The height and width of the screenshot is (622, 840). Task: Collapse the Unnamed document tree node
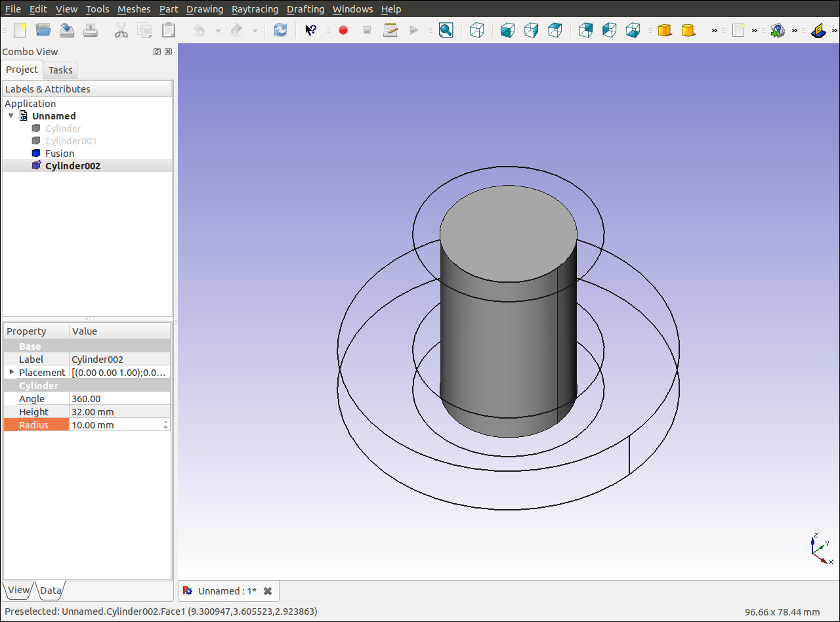11,115
